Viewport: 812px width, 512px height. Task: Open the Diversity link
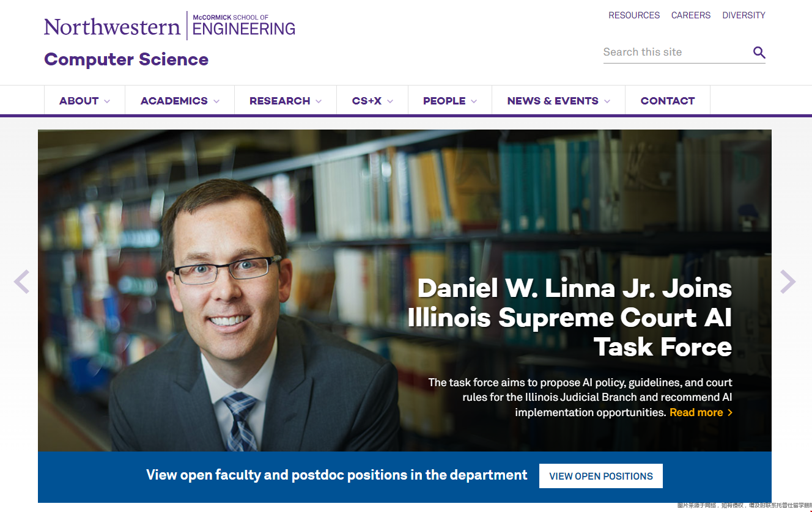(744, 15)
